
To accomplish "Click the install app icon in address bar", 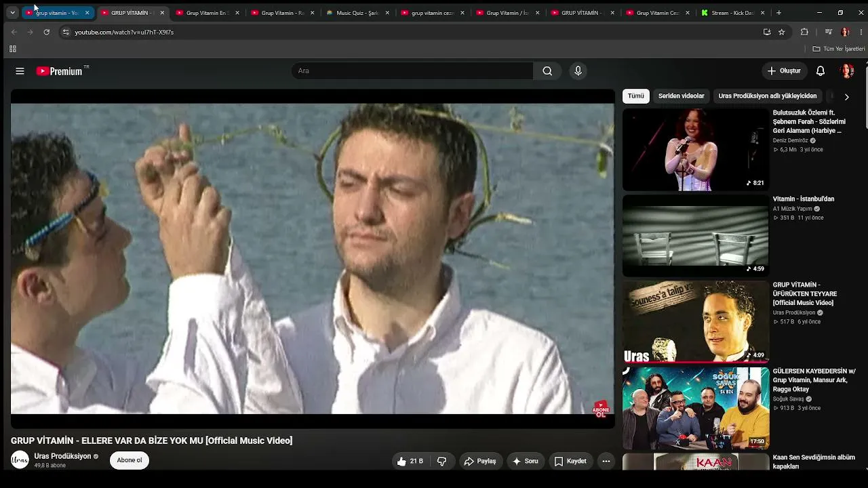I will (767, 32).
